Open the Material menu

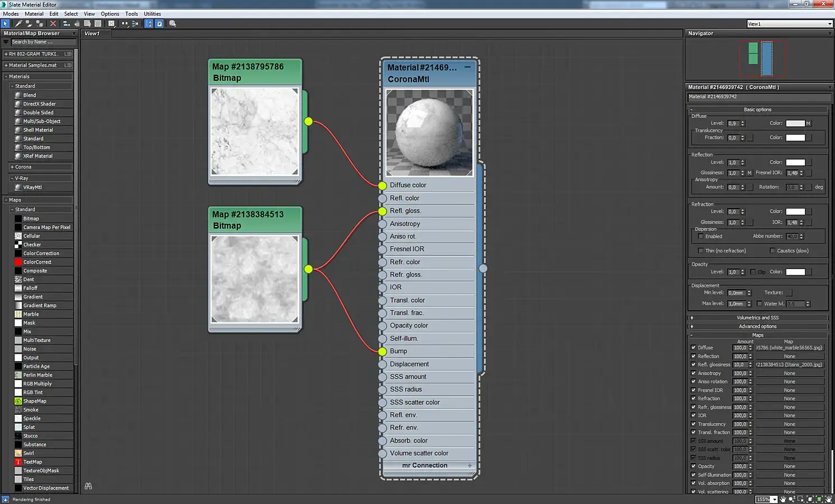34,14
